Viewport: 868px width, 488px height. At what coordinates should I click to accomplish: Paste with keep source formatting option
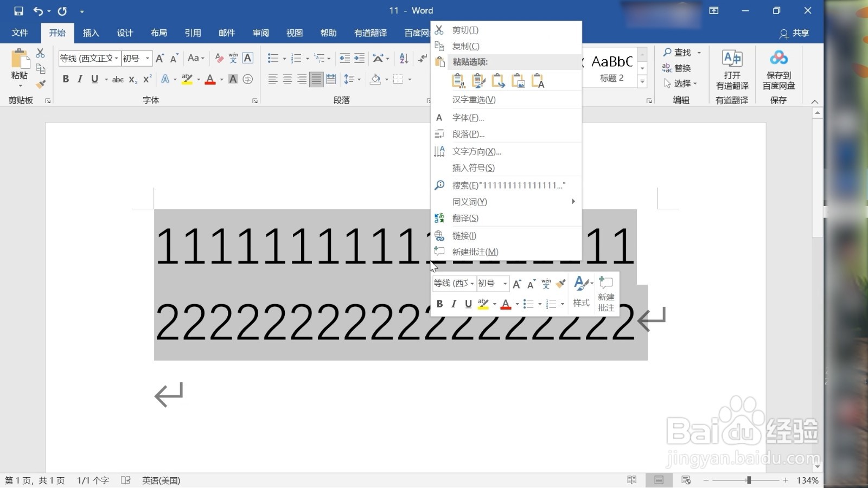[458, 81]
